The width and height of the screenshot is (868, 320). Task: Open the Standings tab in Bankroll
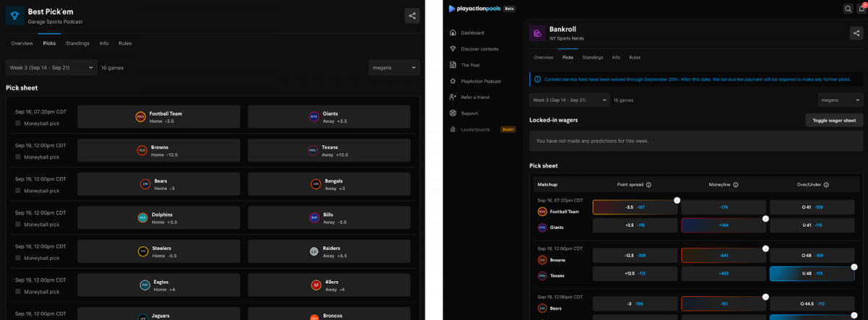tap(592, 57)
